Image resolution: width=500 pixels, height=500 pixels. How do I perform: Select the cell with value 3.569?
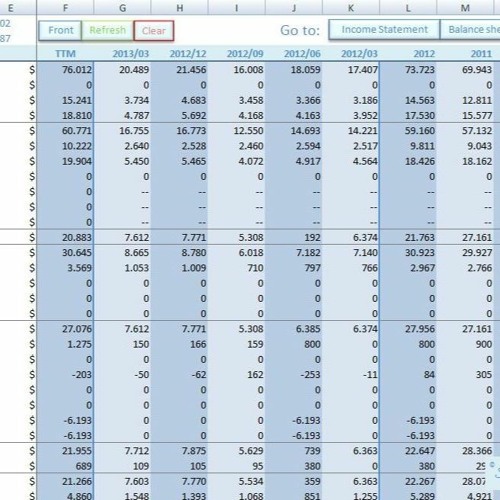[65, 268]
